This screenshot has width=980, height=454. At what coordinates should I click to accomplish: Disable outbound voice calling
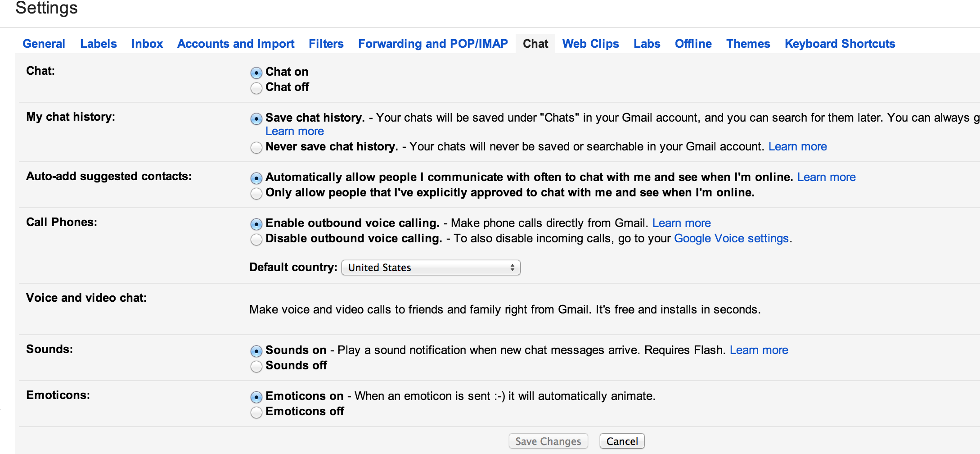click(256, 240)
